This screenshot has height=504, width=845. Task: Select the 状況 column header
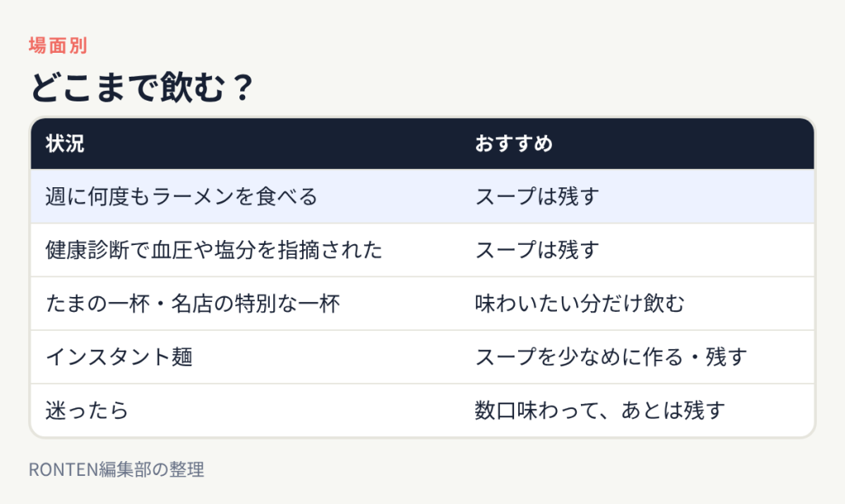pos(64,144)
